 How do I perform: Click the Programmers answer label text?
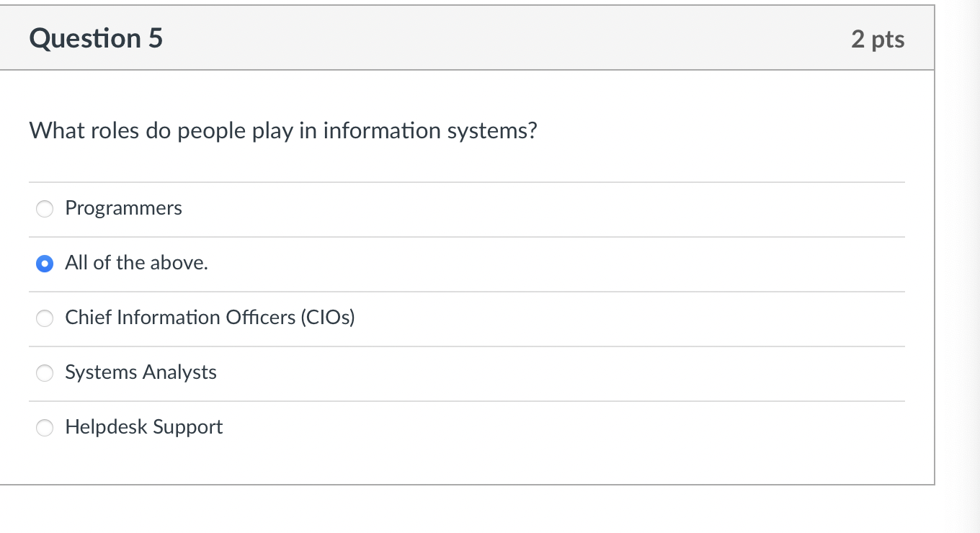click(123, 208)
